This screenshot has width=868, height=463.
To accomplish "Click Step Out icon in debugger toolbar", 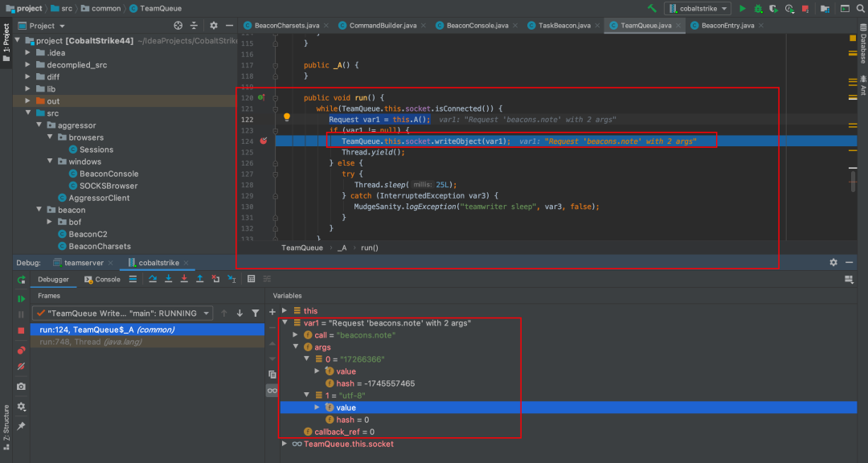I will (200, 279).
